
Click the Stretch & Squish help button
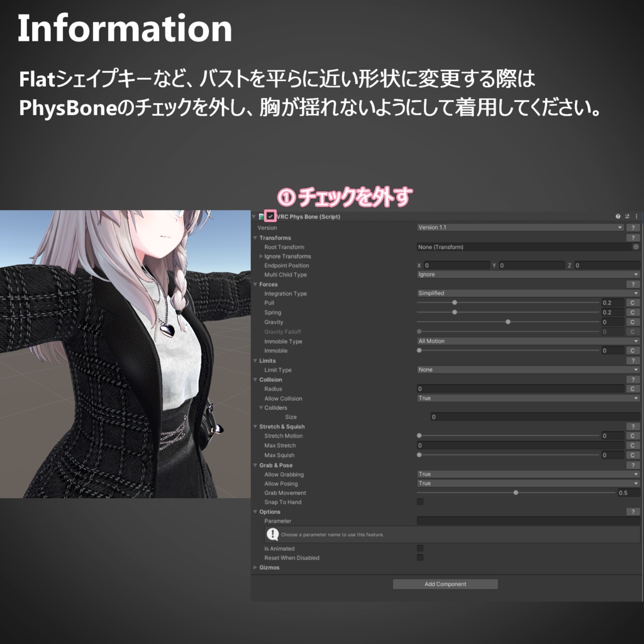click(633, 427)
